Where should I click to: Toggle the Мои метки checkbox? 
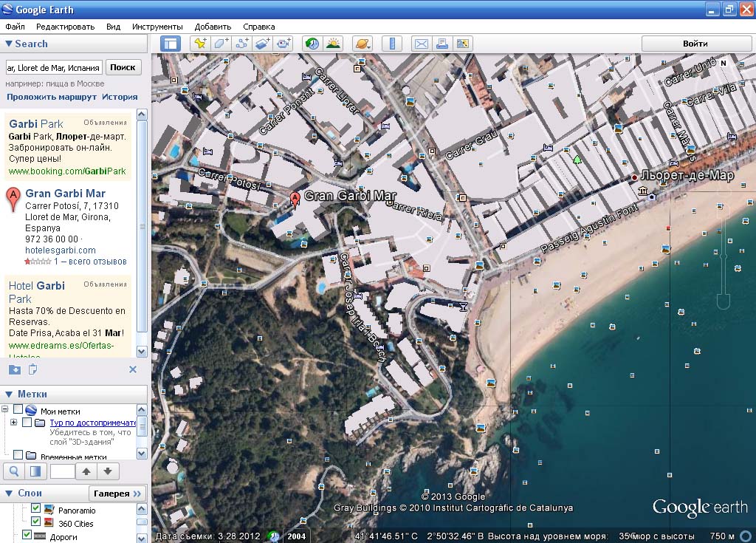click(18, 410)
